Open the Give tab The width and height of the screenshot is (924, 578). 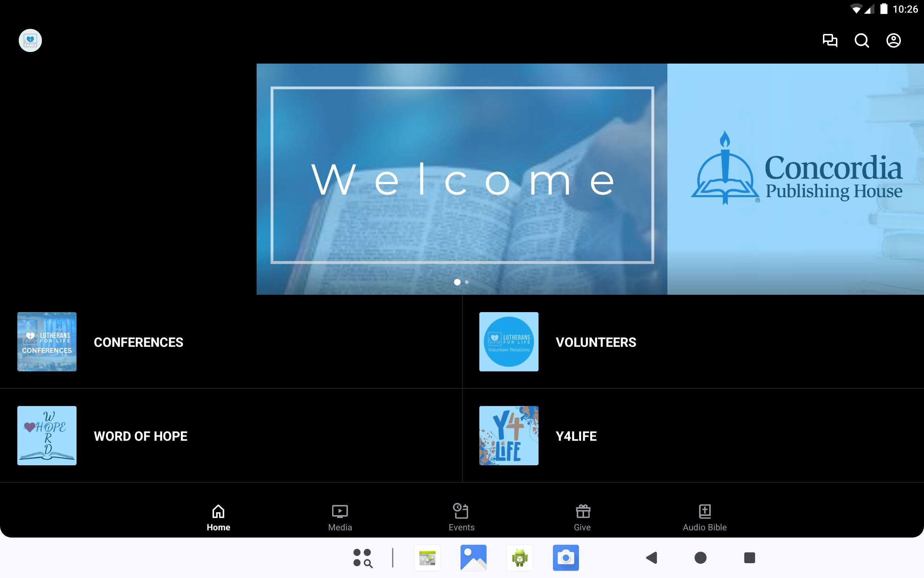tap(583, 518)
